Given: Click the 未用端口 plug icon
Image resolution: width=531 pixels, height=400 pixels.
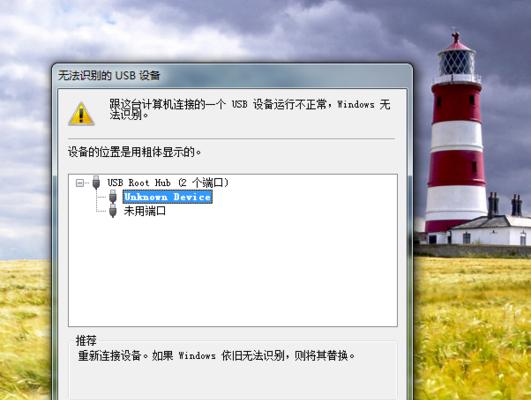Looking at the screenshot, I should tap(113, 211).
